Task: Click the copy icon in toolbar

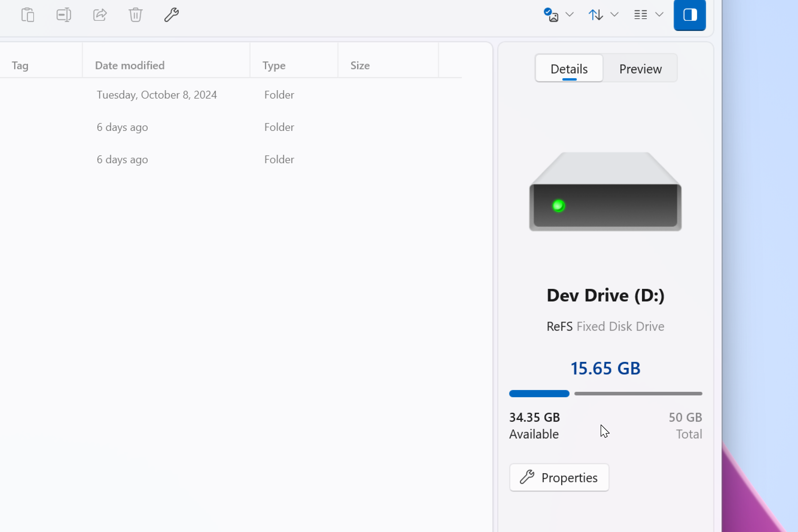Action: tap(27, 14)
